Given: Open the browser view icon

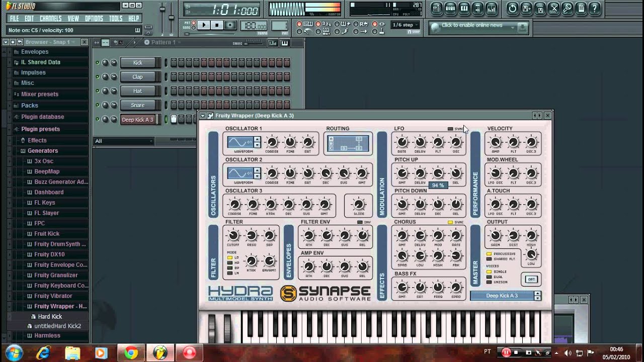Looking at the screenshot, I should tap(478, 8).
